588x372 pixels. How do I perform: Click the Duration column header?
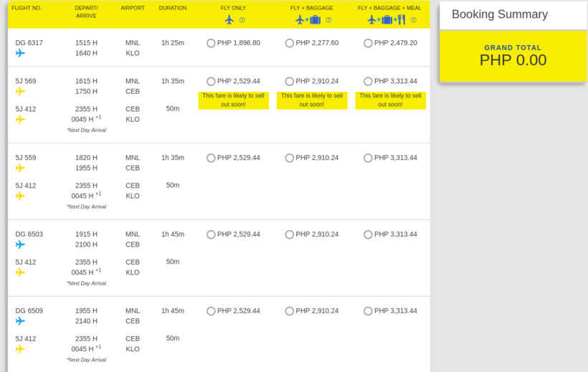pyautogui.click(x=173, y=8)
